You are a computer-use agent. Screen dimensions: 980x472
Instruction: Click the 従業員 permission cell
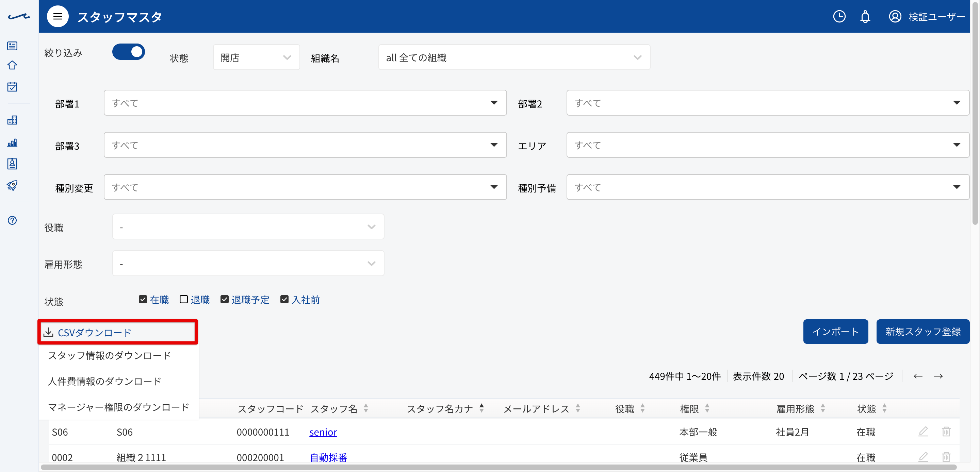pyautogui.click(x=693, y=457)
